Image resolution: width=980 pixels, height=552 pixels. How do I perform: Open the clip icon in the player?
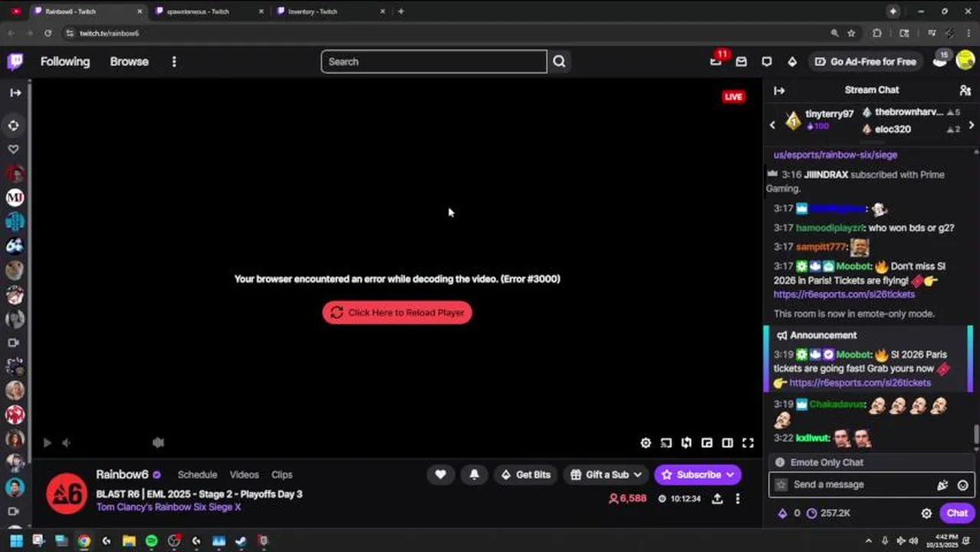686,442
